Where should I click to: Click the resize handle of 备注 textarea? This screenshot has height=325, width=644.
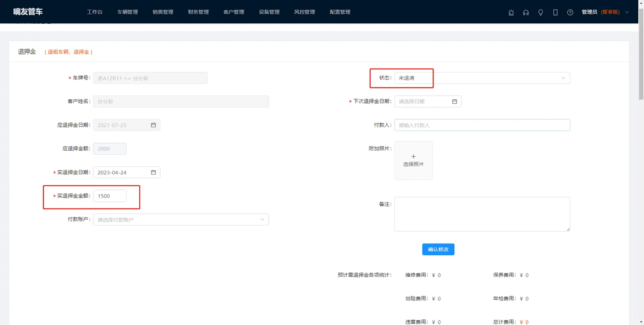568,229
